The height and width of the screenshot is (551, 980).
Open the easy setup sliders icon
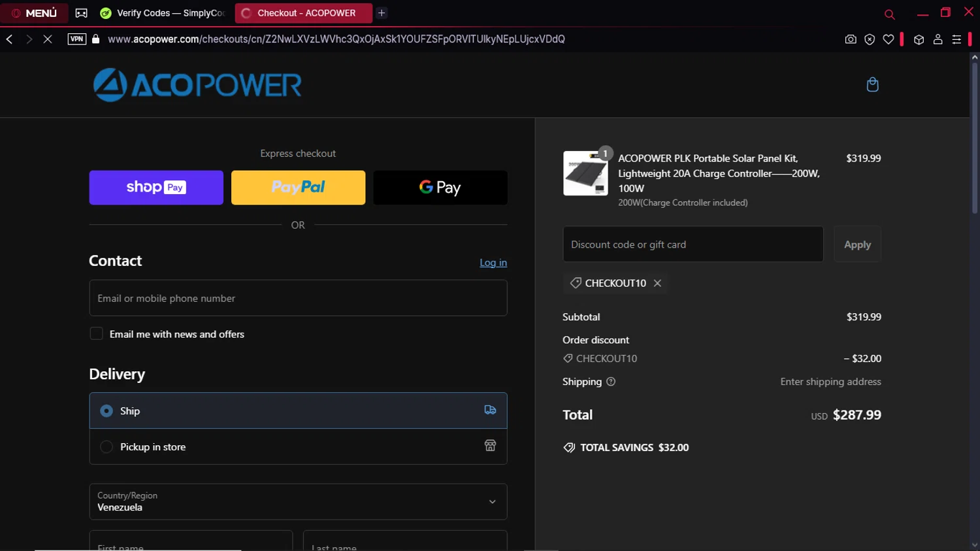(x=956, y=39)
